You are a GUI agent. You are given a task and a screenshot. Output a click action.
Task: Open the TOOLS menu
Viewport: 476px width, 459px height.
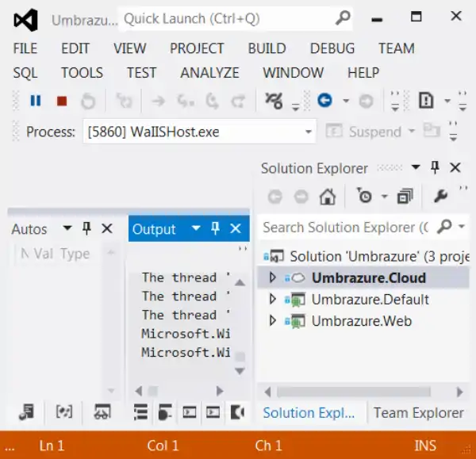(x=83, y=73)
